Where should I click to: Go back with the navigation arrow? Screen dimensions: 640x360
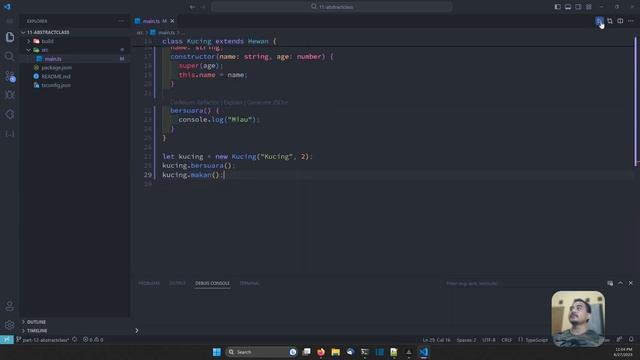pyautogui.click(x=192, y=7)
